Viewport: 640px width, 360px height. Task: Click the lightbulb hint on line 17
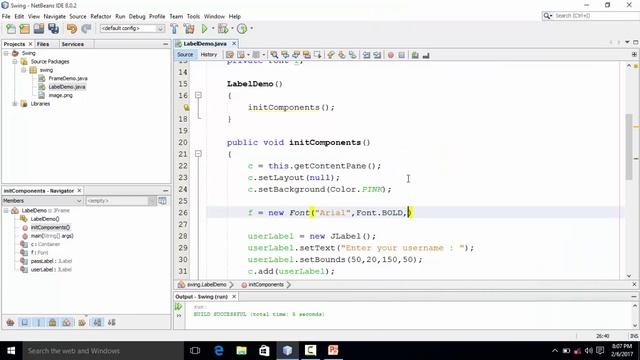(x=186, y=107)
